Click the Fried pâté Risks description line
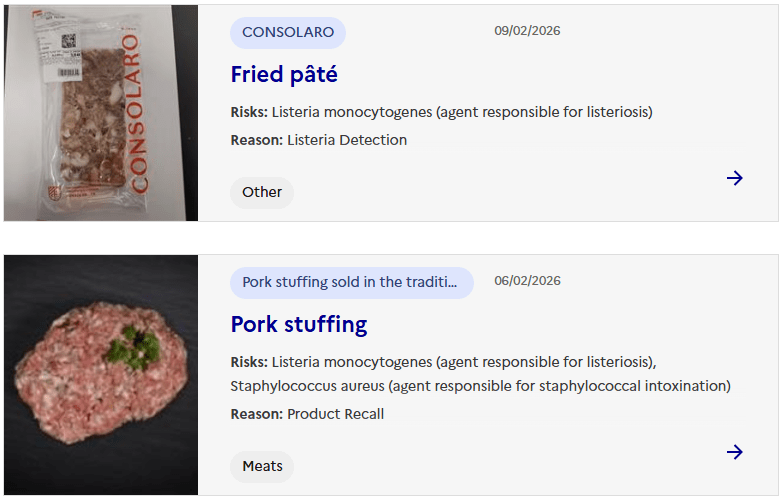 (x=441, y=112)
